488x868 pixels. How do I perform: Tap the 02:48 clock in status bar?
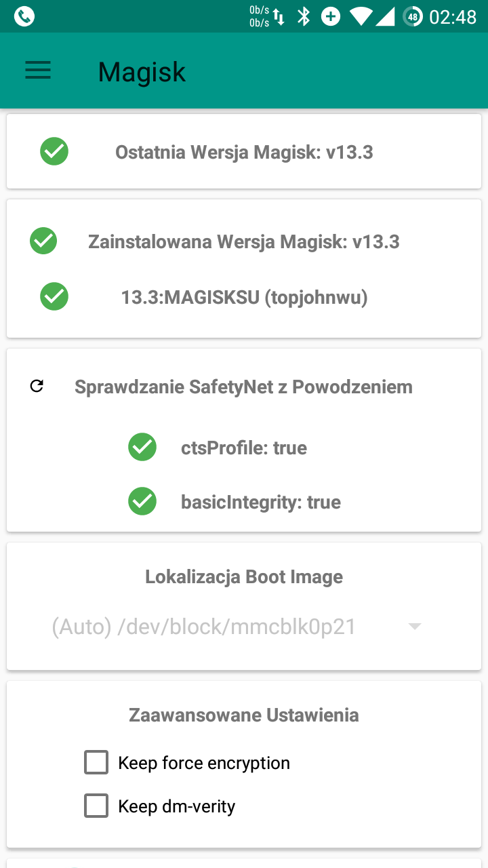453,16
